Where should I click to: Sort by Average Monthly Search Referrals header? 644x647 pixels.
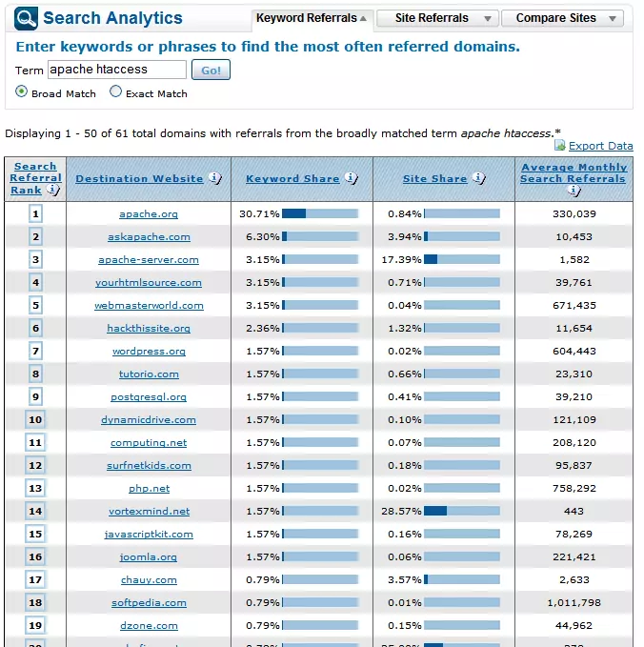point(574,172)
